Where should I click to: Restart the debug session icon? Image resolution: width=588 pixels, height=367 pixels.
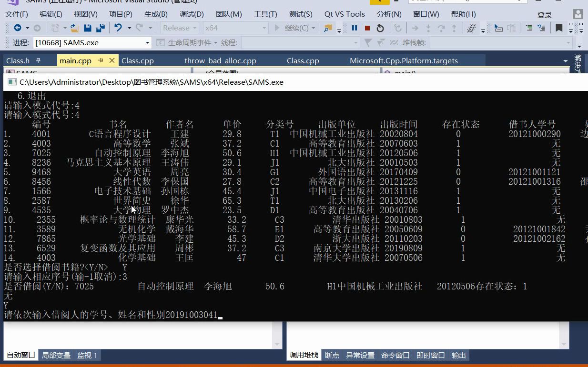point(380,28)
